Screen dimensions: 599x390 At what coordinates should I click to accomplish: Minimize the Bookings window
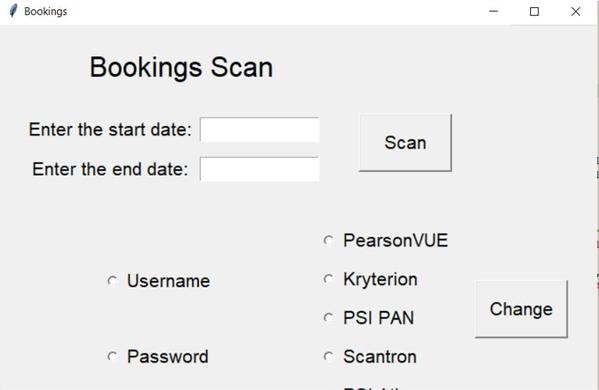[x=494, y=11]
